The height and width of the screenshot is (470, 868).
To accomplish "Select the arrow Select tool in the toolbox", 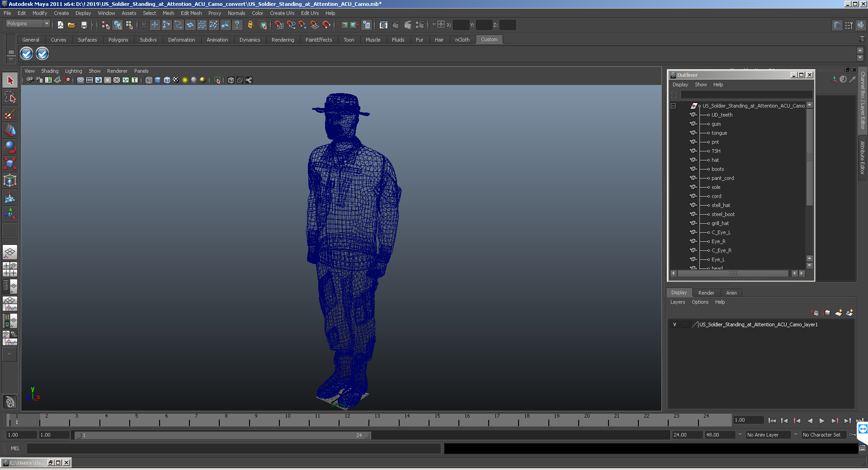I will coord(10,80).
